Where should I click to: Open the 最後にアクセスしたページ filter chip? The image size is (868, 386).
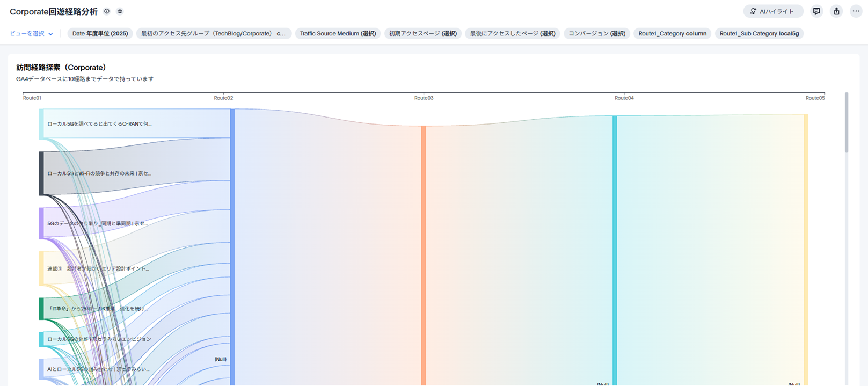pyautogui.click(x=513, y=33)
